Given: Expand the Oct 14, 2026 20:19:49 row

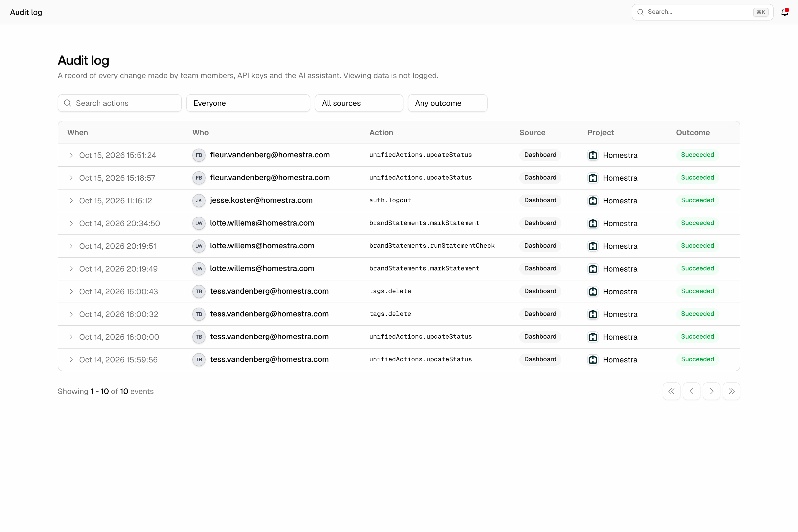Looking at the screenshot, I should click(71, 269).
